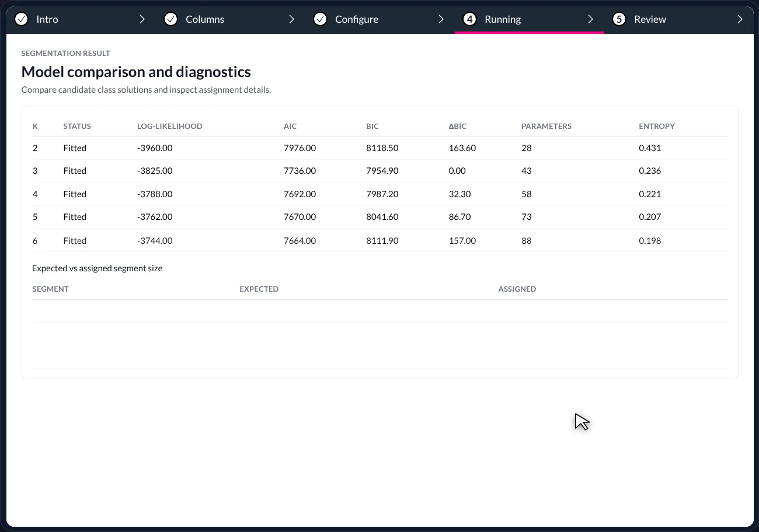Select the Fitted status in the K=3 row
Viewport: 759px width, 532px height.
pos(75,171)
